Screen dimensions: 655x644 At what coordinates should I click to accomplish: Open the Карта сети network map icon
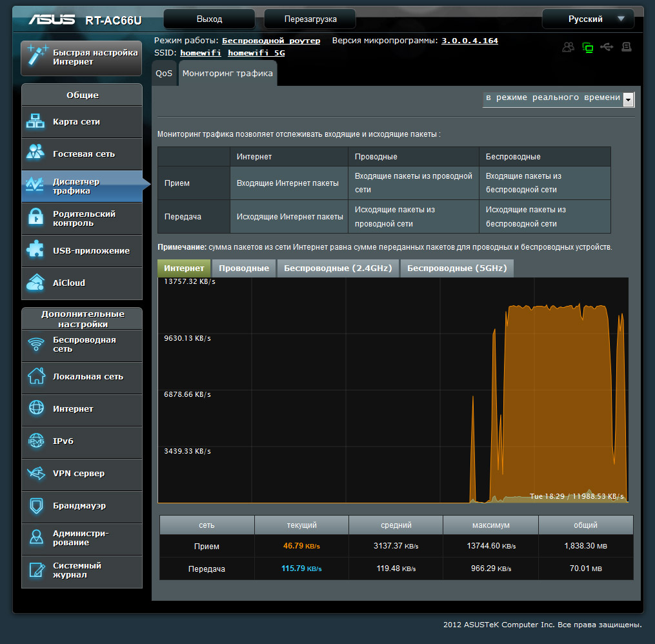35,121
